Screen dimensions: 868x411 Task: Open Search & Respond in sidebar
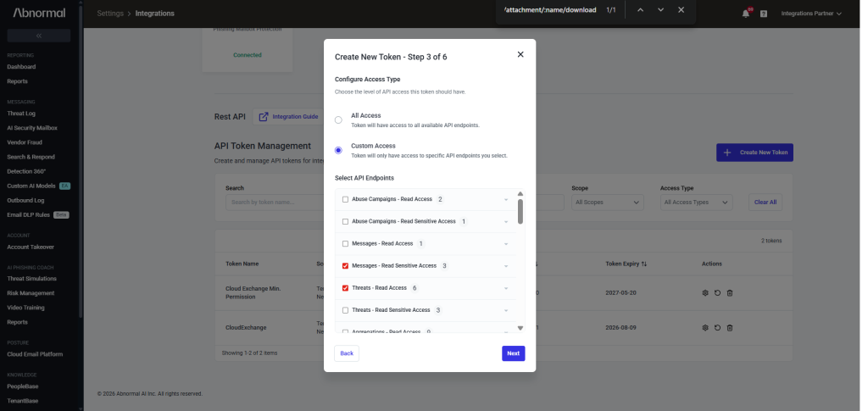pos(31,157)
